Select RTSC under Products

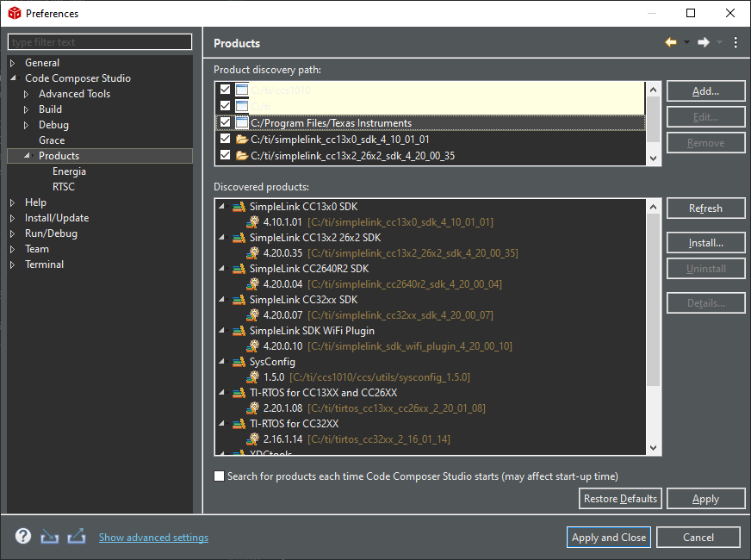(x=64, y=187)
